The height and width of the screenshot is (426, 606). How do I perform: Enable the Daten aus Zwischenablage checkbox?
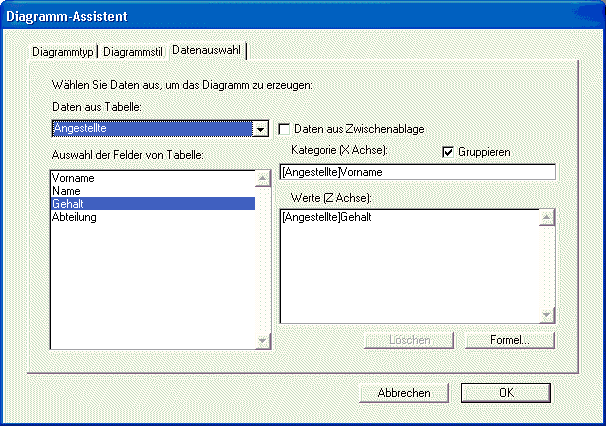click(x=285, y=128)
